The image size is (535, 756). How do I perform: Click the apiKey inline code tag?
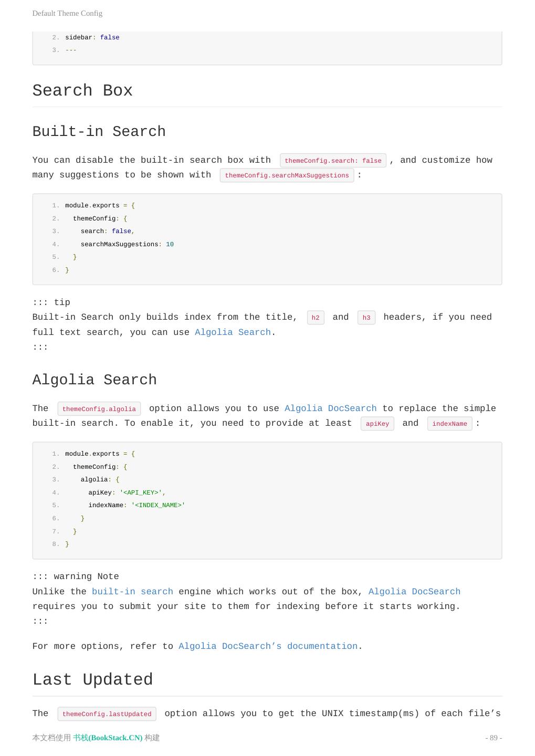(377, 424)
